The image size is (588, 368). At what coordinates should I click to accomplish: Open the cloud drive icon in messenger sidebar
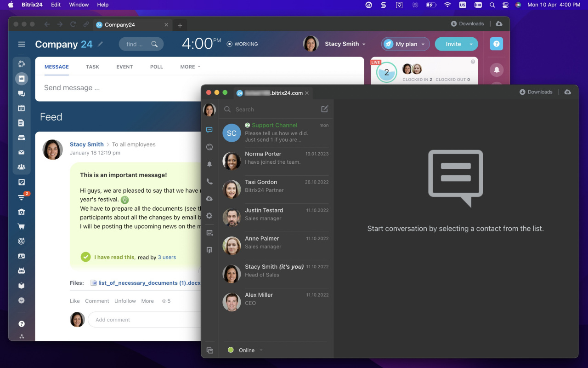tap(209, 198)
